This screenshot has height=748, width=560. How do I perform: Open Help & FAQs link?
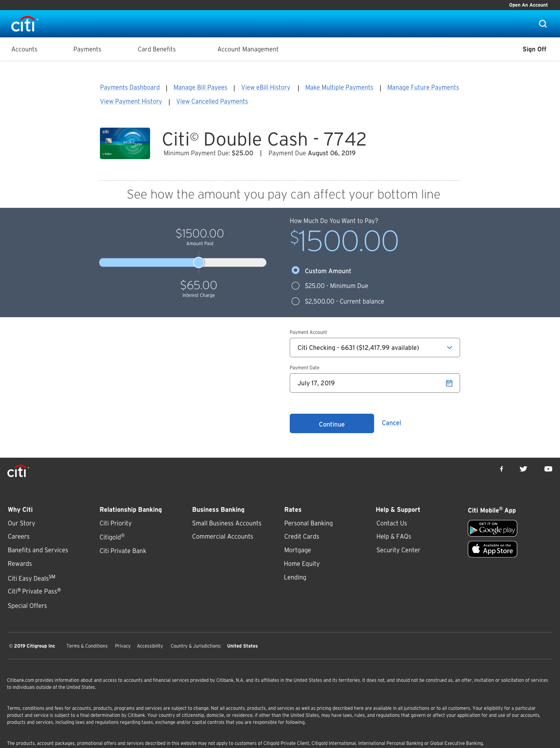tap(394, 537)
